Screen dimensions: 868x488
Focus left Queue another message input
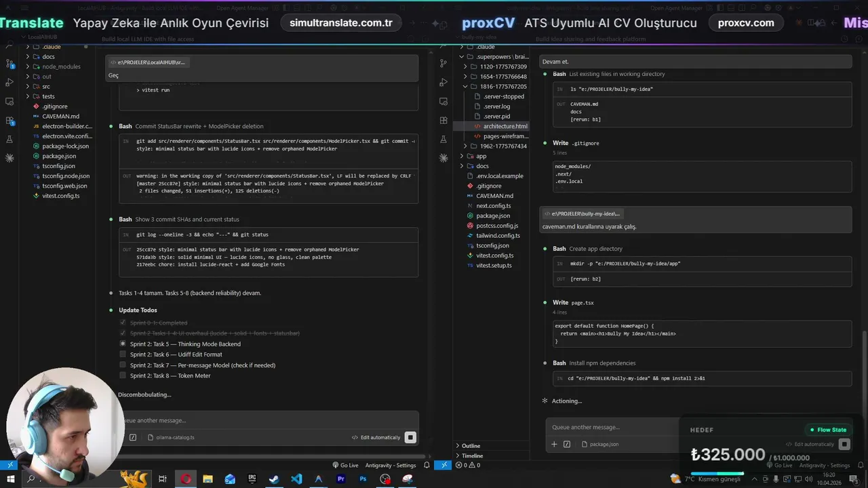269,420
